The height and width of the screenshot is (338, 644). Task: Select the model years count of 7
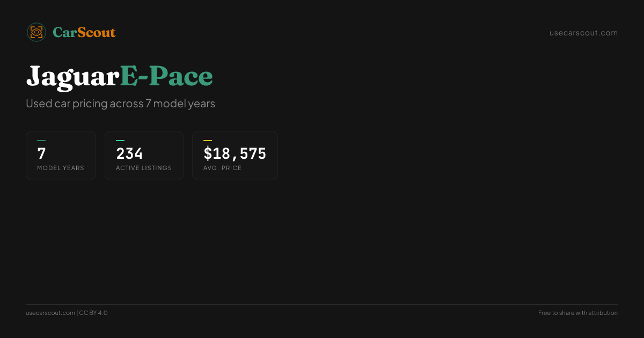[x=41, y=154]
